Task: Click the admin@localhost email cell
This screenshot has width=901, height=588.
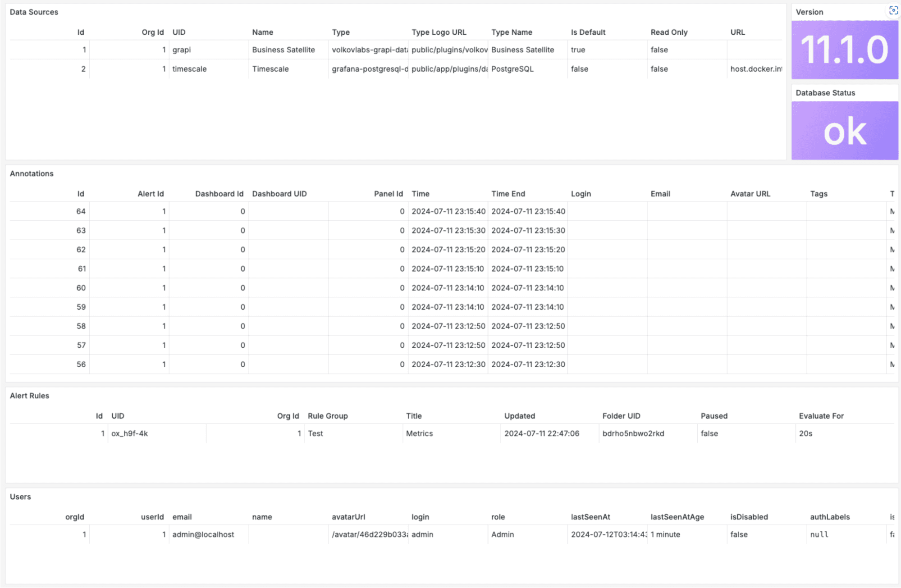Action: click(x=203, y=534)
